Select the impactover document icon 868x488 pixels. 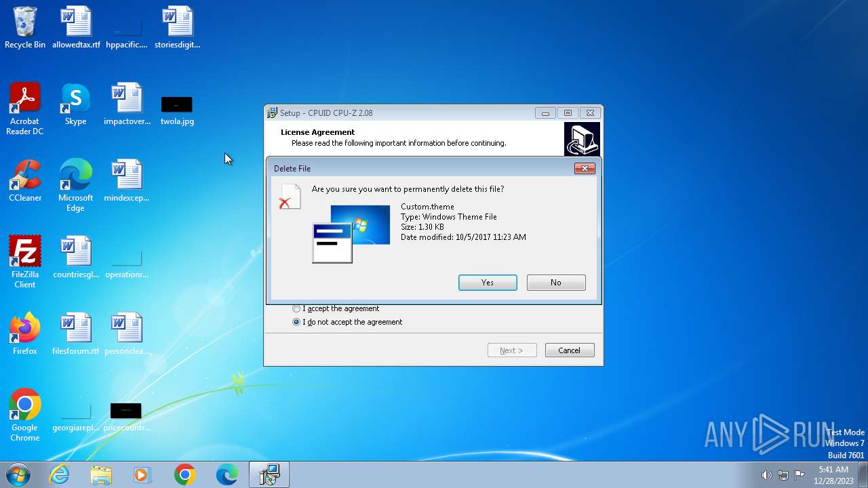pyautogui.click(x=127, y=104)
